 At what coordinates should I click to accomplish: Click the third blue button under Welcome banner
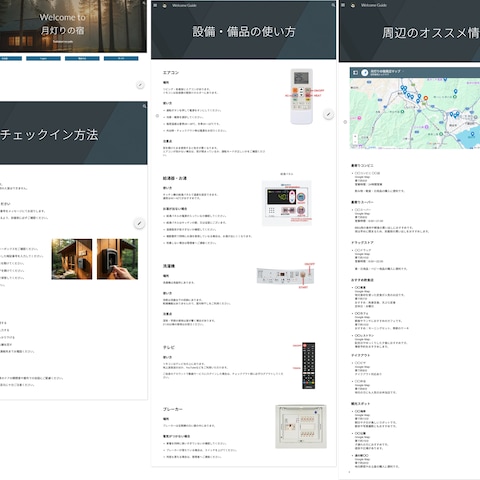[x=82, y=59]
